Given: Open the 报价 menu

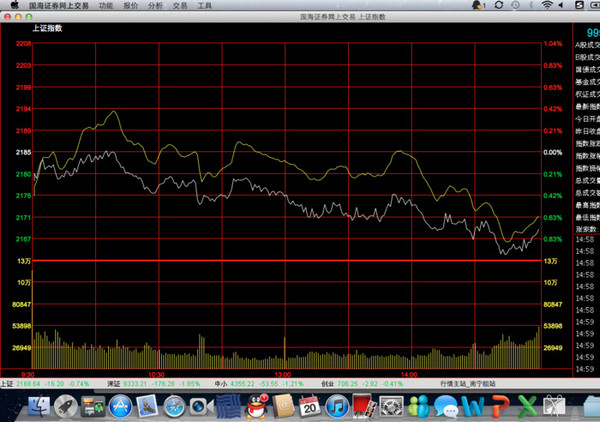Looking at the screenshot, I should [130, 5].
